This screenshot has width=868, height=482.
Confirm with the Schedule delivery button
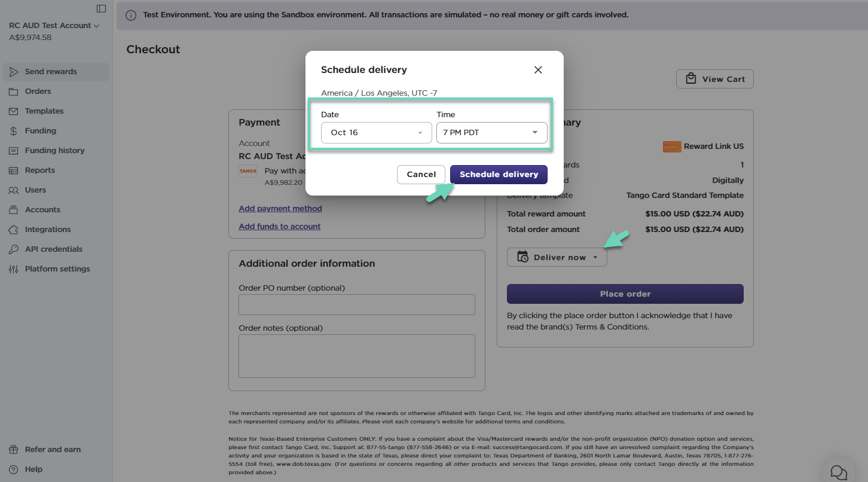pyautogui.click(x=499, y=175)
